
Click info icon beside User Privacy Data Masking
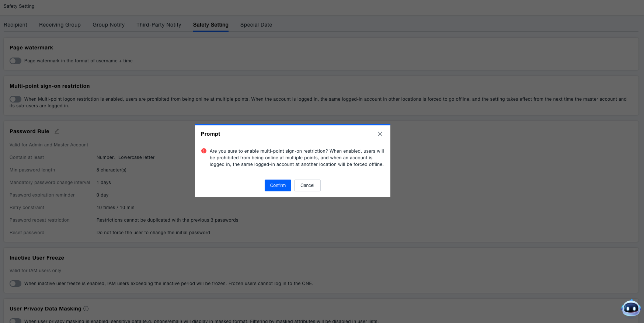(x=86, y=309)
